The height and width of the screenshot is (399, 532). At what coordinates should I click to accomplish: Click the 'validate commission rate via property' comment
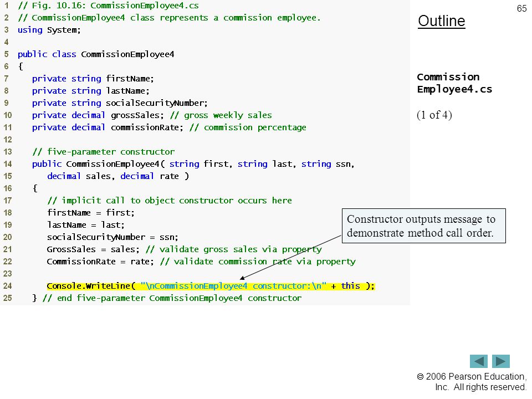click(x=258, y=262)
